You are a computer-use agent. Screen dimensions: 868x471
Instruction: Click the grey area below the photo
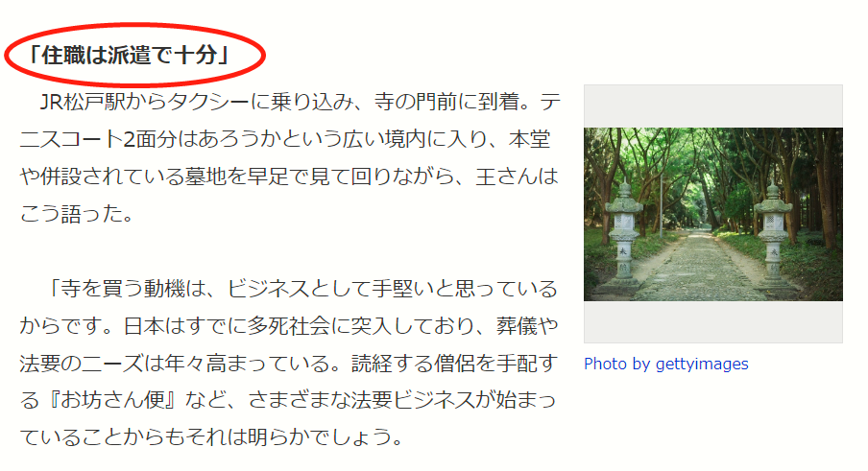coord(713,321)
